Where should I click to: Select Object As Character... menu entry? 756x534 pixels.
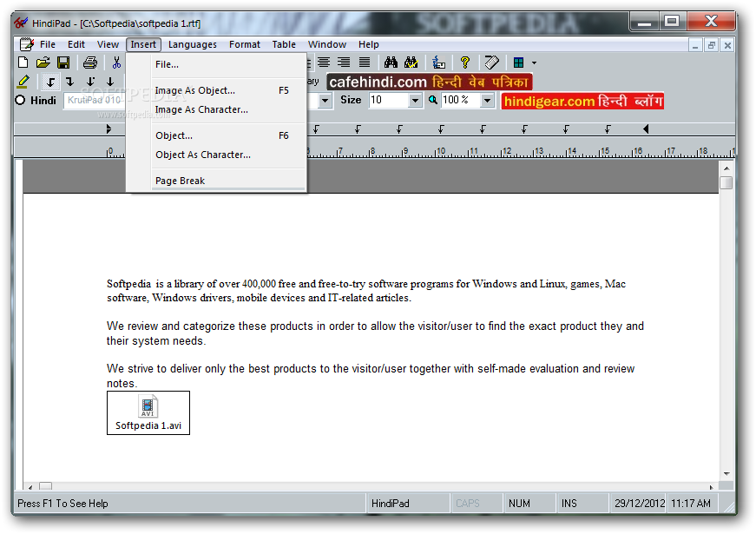[216, 155]
